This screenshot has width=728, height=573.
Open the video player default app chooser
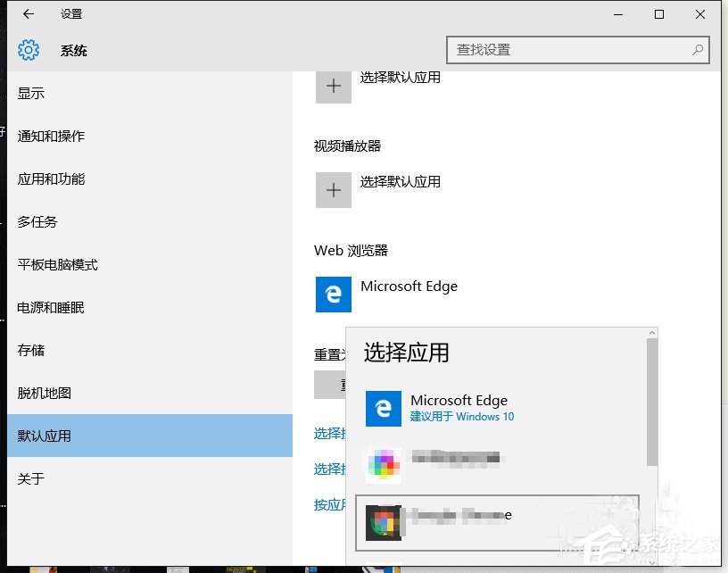pos(333,189)
